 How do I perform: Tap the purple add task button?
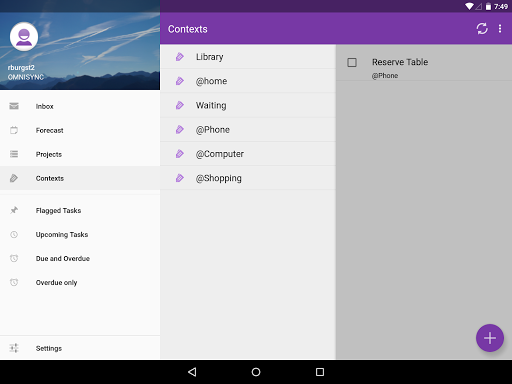[490, 338]
